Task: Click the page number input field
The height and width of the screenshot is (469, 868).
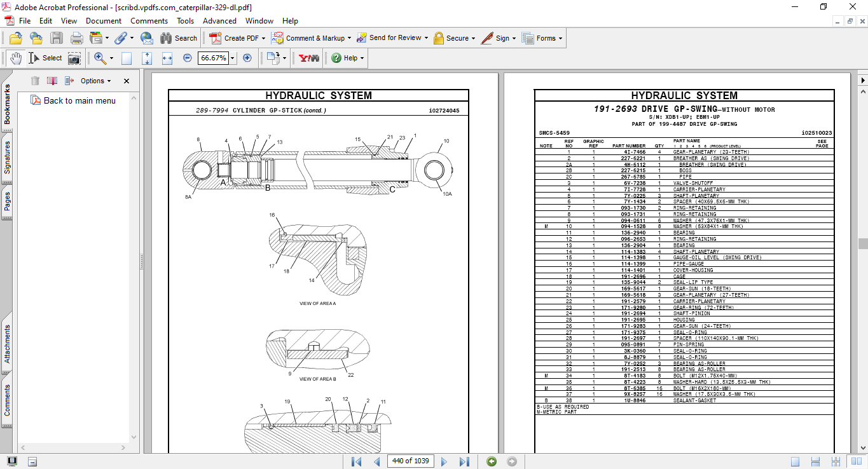Action: [411, 461]
